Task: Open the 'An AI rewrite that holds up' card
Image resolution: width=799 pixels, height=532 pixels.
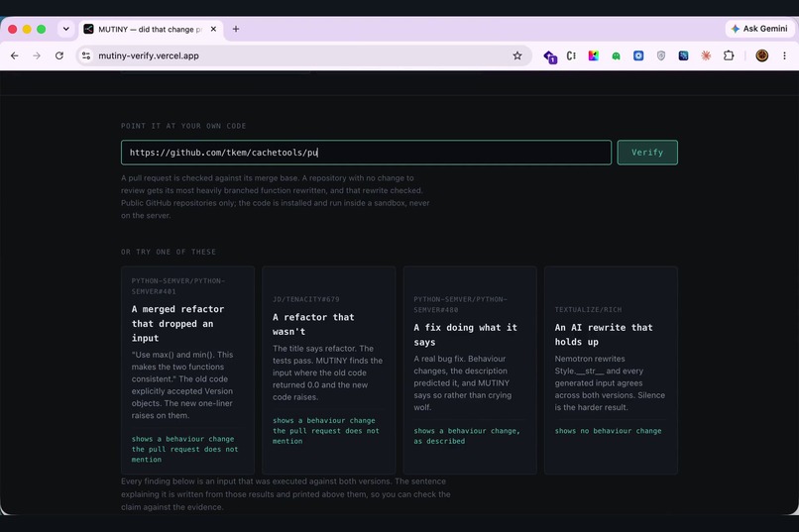Action: [x=611, y=371]
